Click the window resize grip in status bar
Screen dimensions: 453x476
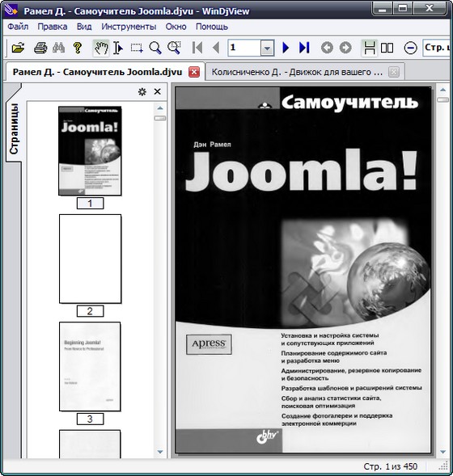tap(443, 466)
